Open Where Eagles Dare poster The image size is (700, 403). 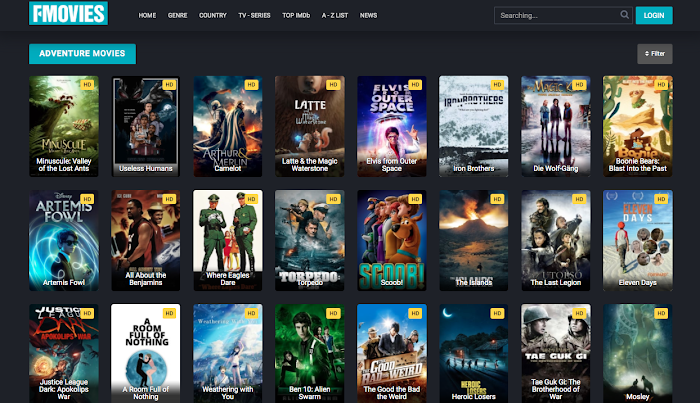point(228,241)
